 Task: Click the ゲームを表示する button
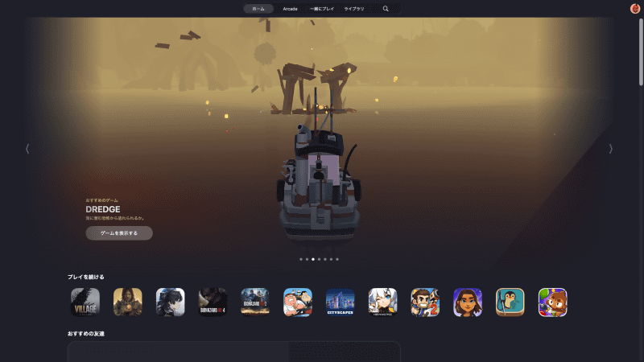(119, 233)
